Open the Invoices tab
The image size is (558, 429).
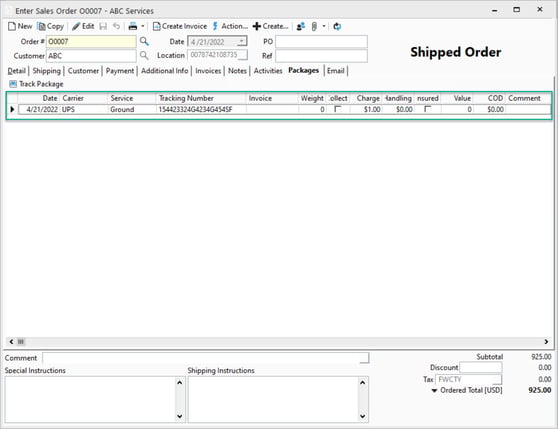pyautogui.click(x=208, y=71)
